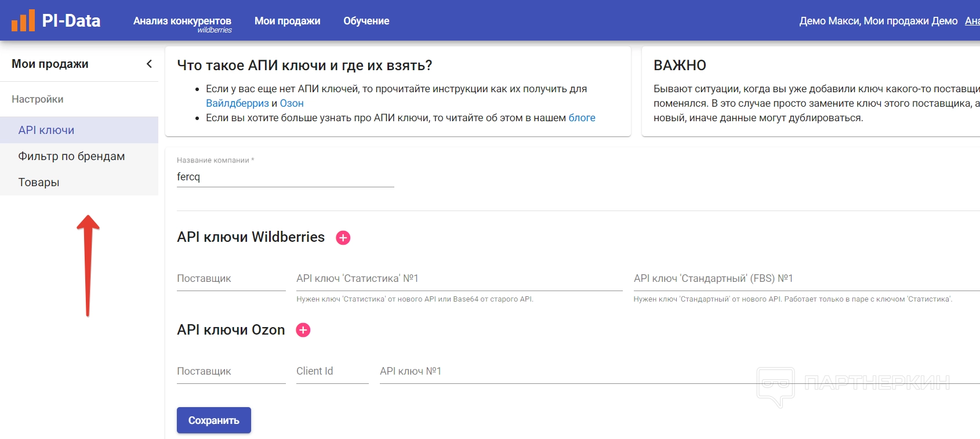
Task: Open the Вайлдберриз instruction link
Action: [x=237, y=103]
